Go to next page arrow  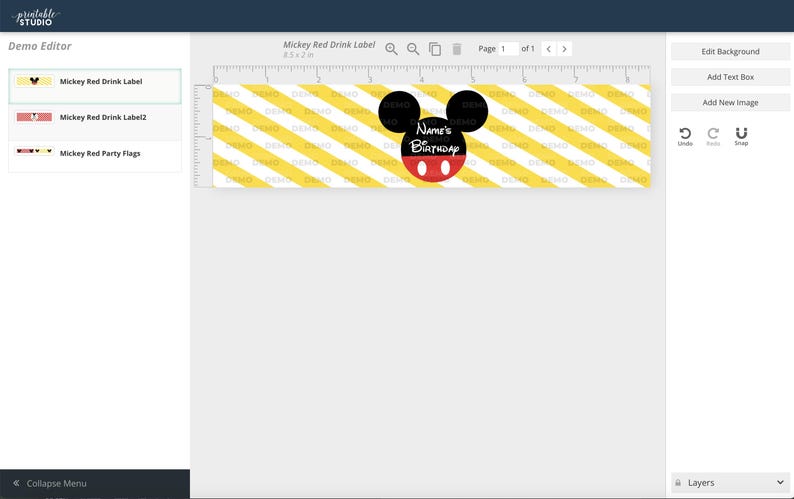pos(565,49)
